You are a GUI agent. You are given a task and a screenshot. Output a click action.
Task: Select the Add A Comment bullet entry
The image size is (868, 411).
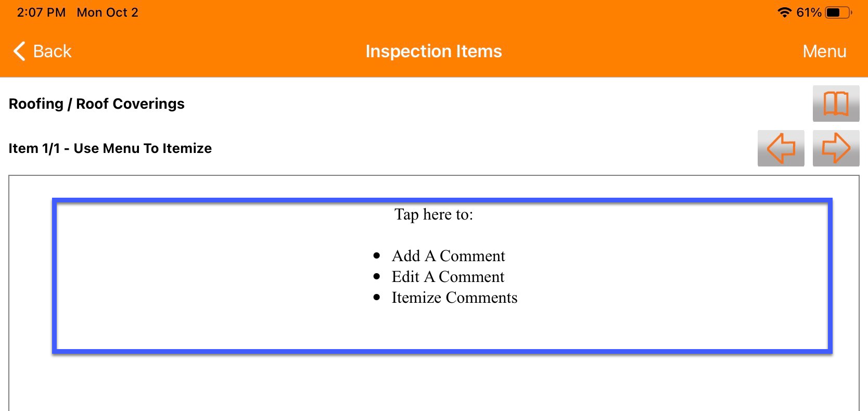pyautogui.click(x=448, y=255)
